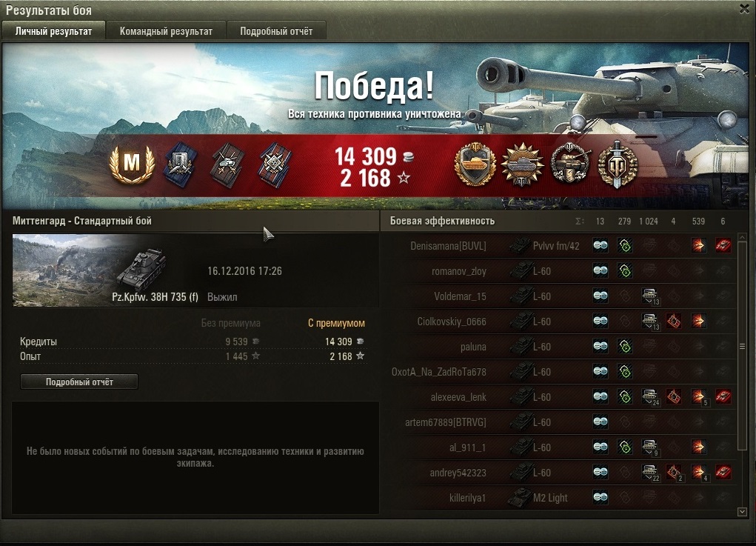This screenshot has width=756, height=546.
Task: Open the Подробный отчёт tab
Action: coord(276,31)
